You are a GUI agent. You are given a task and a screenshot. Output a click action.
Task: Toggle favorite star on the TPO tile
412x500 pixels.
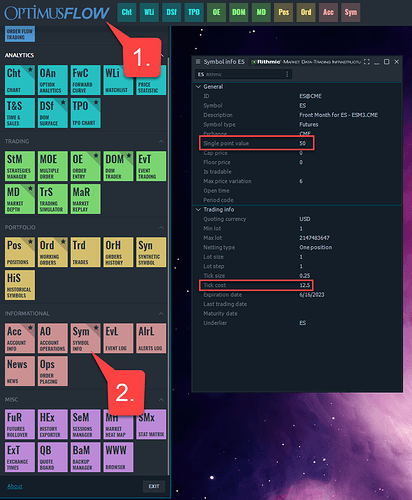pyautogui.click(x=96, y=102)
